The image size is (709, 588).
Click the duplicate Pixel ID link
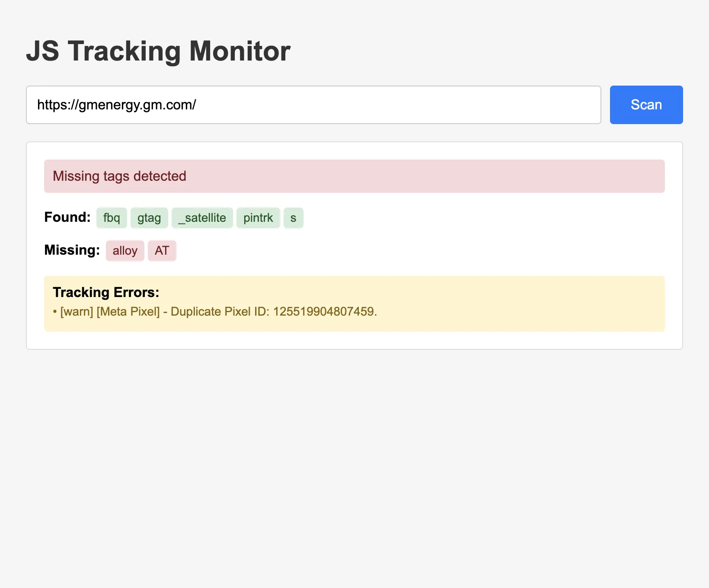point(324,311)
